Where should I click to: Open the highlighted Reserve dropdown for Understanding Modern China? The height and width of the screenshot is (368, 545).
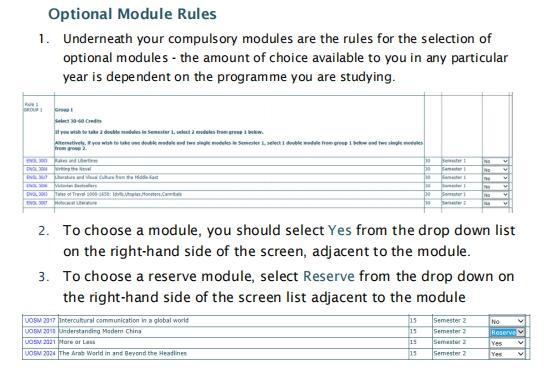click(x=507, y=332)
